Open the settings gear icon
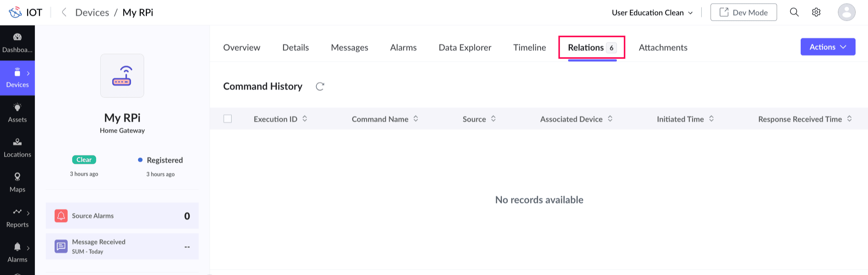 [816, 12]
